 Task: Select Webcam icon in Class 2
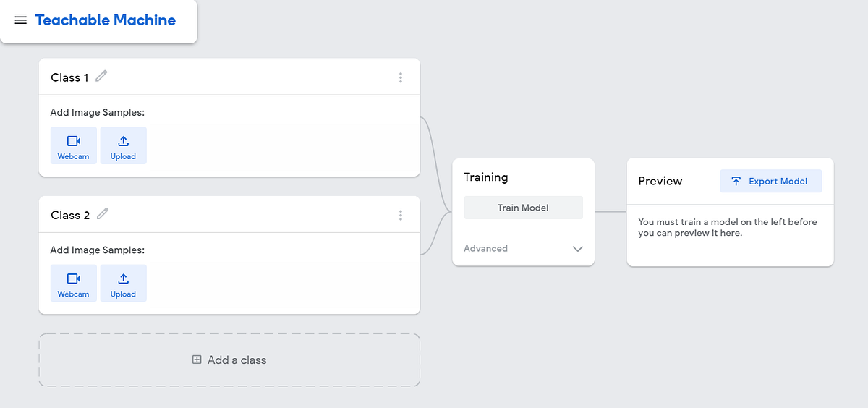click(x=73, y=279)
